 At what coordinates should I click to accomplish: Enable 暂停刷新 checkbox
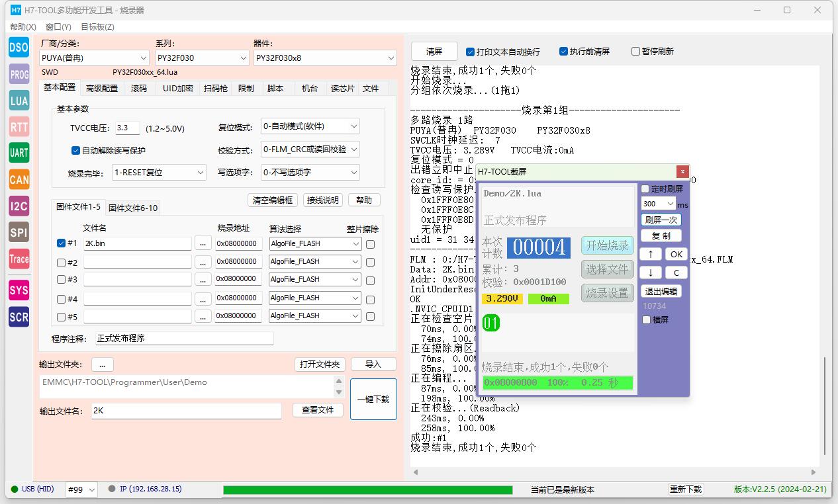pos(635,52)
